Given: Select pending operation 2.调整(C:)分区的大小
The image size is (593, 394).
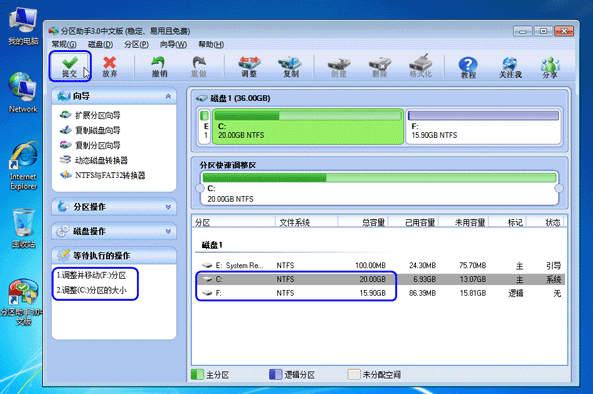Looking at the screenshot, I should tap(91, 290).
